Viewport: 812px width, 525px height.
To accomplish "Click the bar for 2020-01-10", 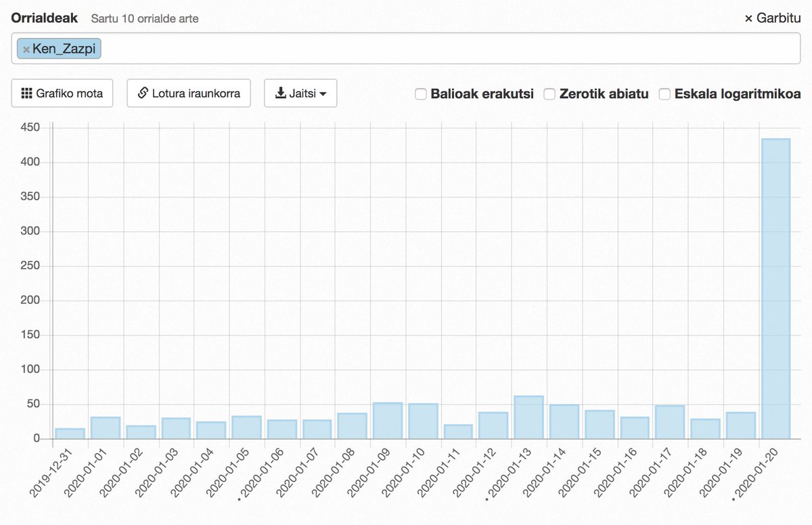I will 423,421.
